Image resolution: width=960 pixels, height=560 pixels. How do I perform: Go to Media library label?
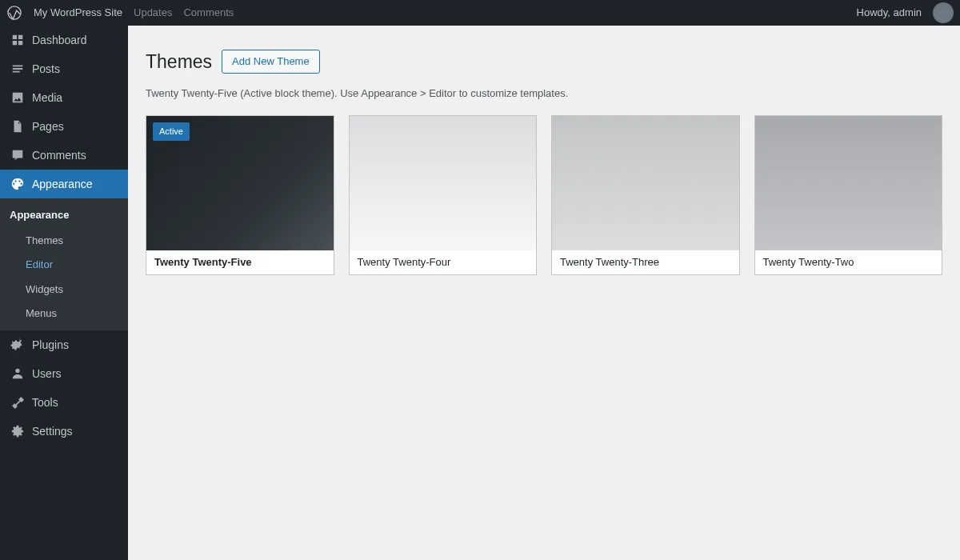click(x=47, y=98)
